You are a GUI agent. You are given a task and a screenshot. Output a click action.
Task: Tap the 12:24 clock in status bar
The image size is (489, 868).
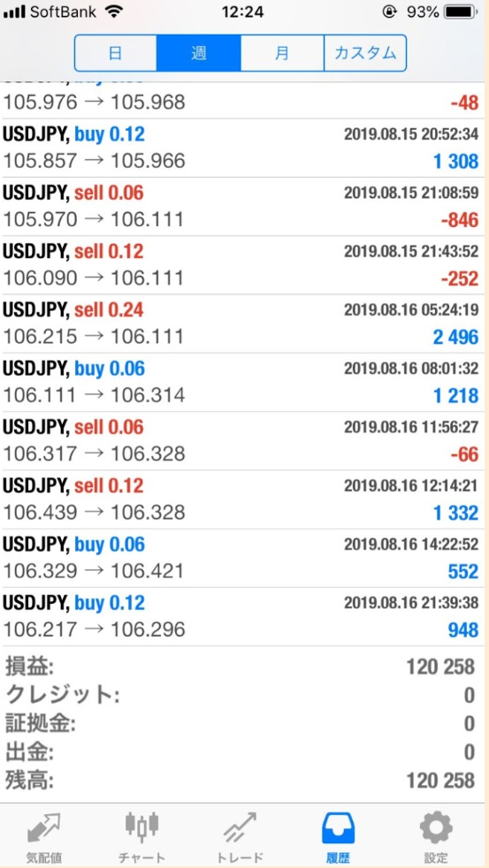pos(244,11)
